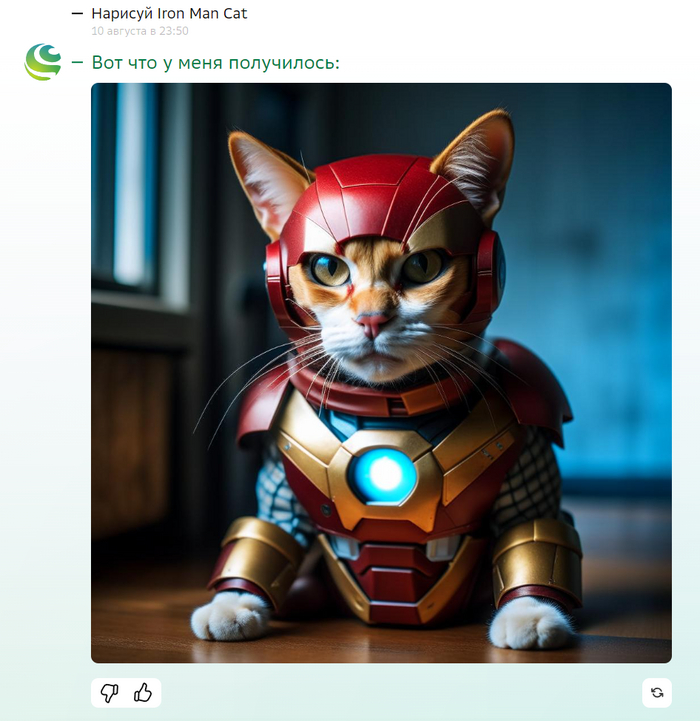Click the user prompt 'Нарисуй Iron Man Cat'
The height and width of the screenshot is (721, 700).
169,13
